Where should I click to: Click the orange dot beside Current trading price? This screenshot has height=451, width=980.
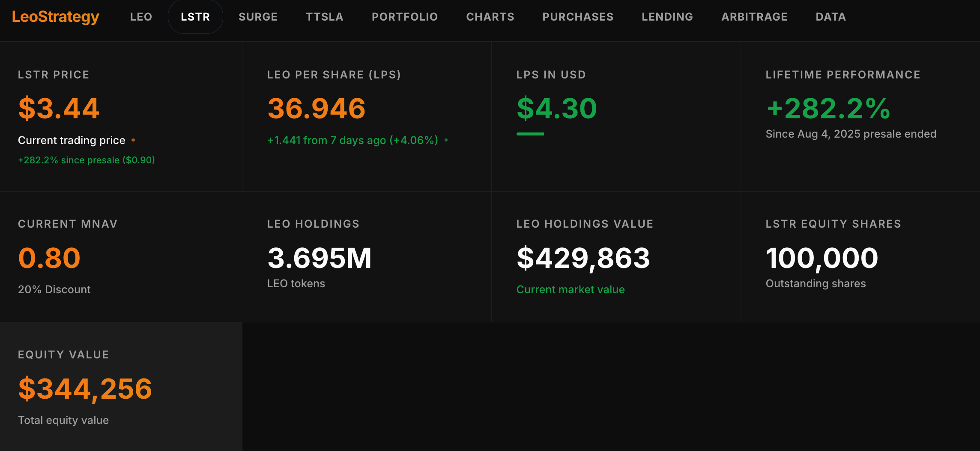coord(133,140)
